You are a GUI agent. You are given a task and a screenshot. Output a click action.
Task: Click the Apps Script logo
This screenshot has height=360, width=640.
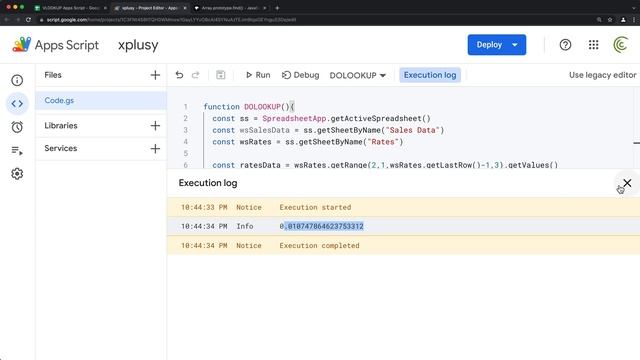(x=56, y=45)
